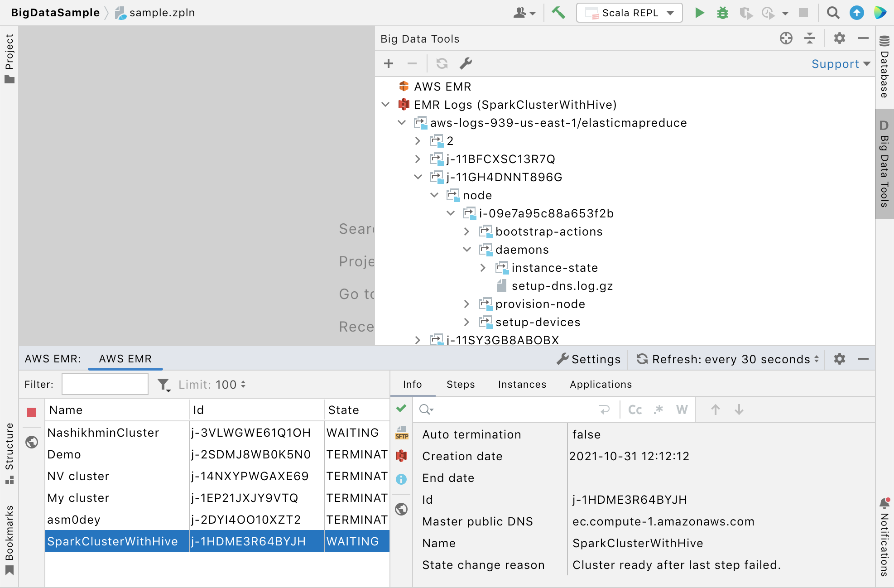The width and height of the screenshot is (894, 588).
Task: Refresh the Big Data Tools connection
Action: point(442,63)
